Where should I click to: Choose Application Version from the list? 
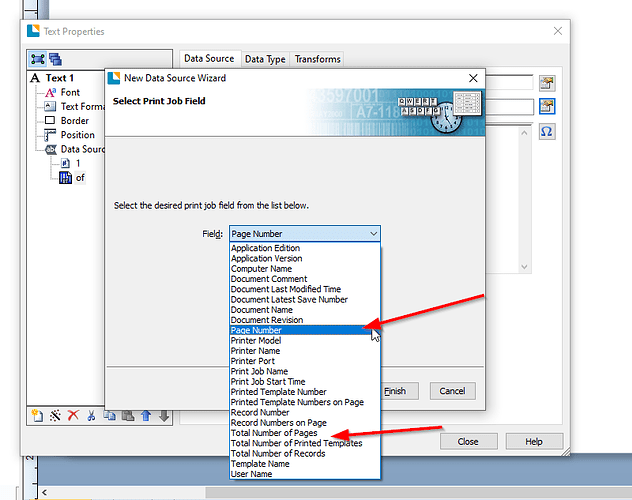point(305,259)
